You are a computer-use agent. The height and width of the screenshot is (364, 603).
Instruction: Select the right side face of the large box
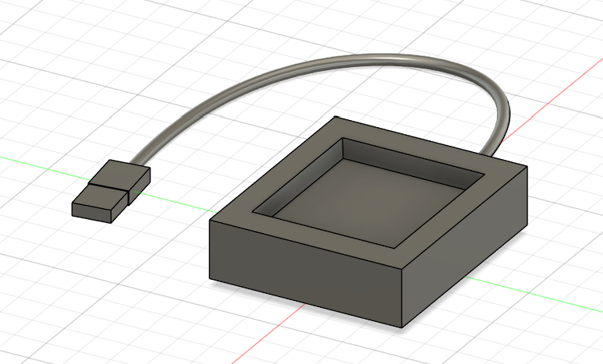click(x=465, y=246)
